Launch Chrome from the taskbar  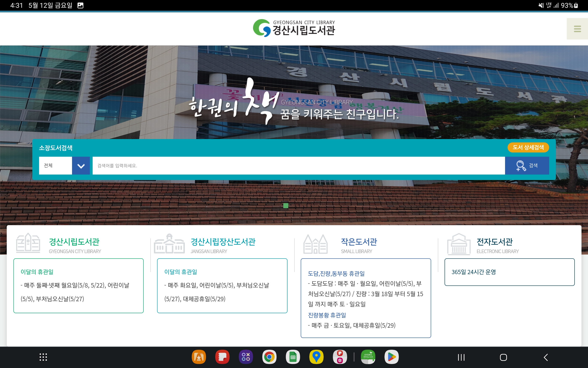pos(269,357)
